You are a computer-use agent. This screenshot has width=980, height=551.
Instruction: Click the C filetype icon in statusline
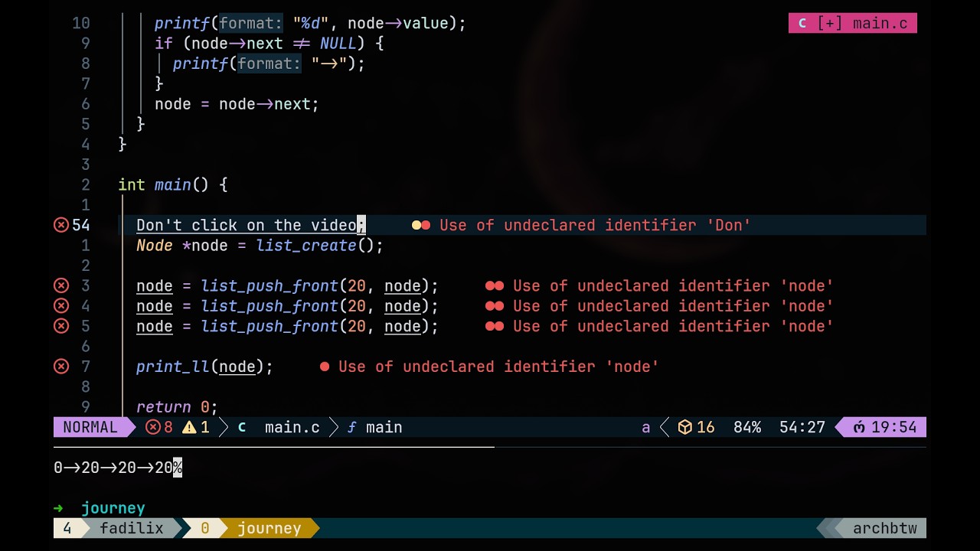point(242,427)
